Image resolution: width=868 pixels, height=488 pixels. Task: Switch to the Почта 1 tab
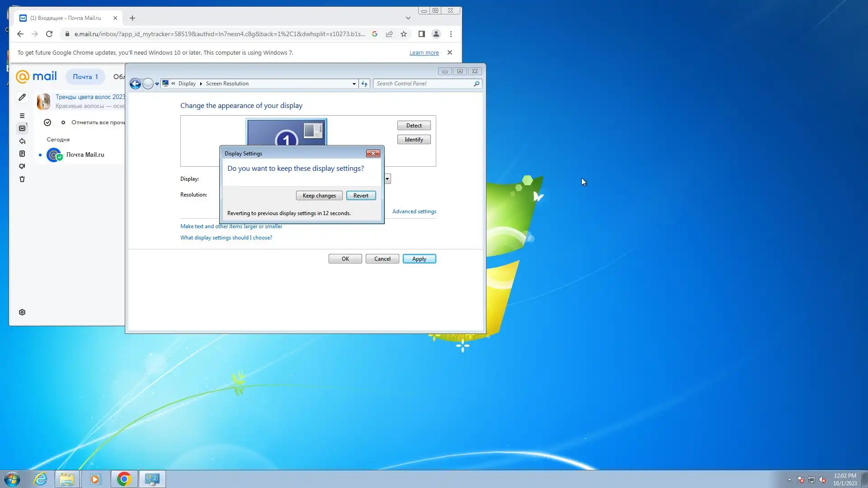click(85, 77)
